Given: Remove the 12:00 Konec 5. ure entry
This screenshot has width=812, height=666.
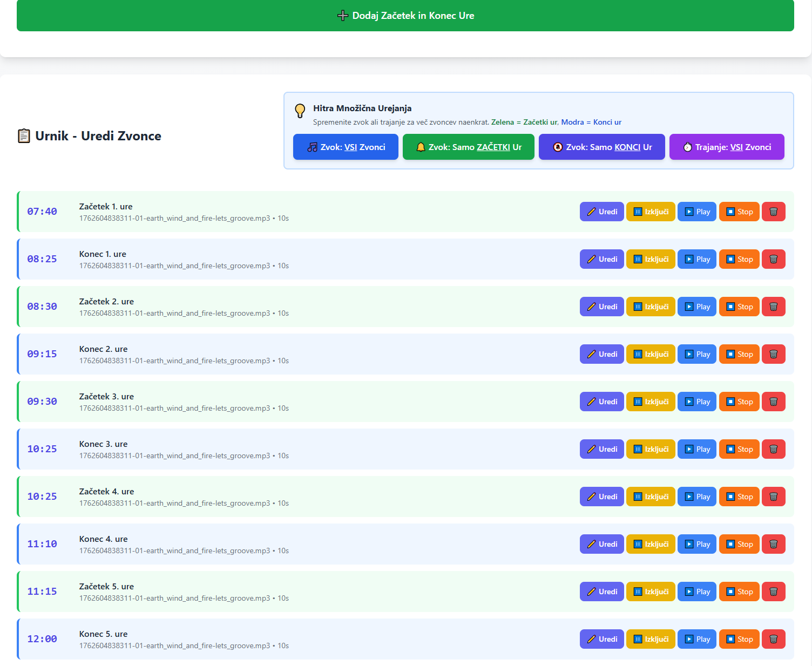Looking at the screenshot, I should 773,639.
